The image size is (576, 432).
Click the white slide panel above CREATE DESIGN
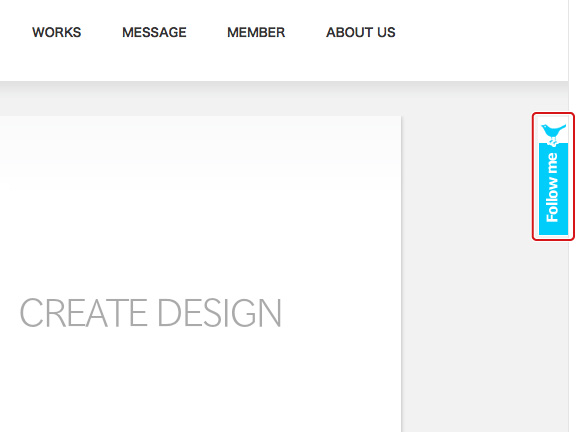(200, 206)
